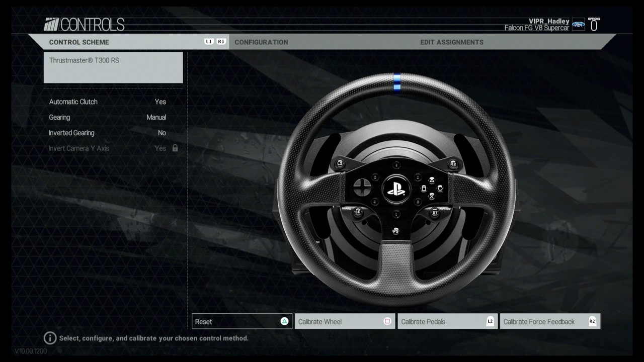Click the cross button on the wheel

click(432, 197)
